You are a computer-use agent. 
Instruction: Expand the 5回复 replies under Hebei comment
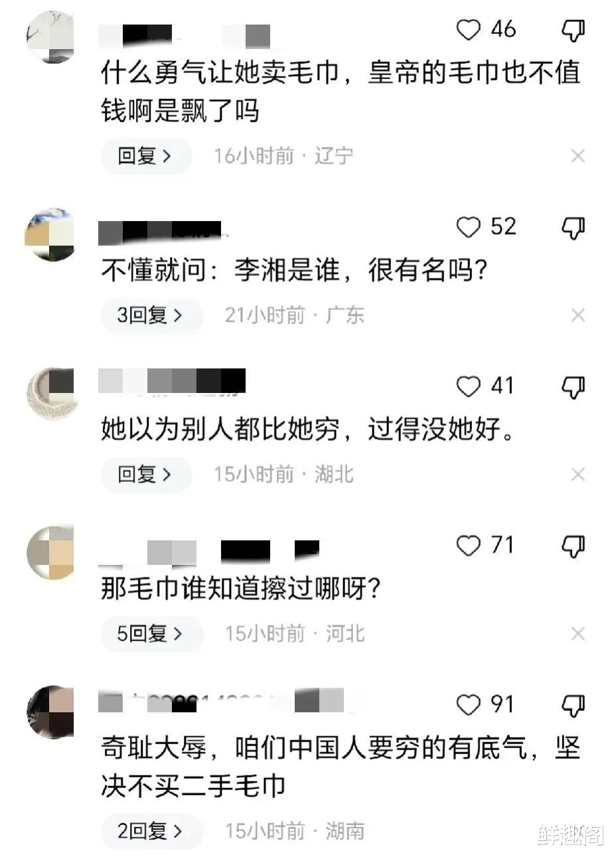pos(151,633)
